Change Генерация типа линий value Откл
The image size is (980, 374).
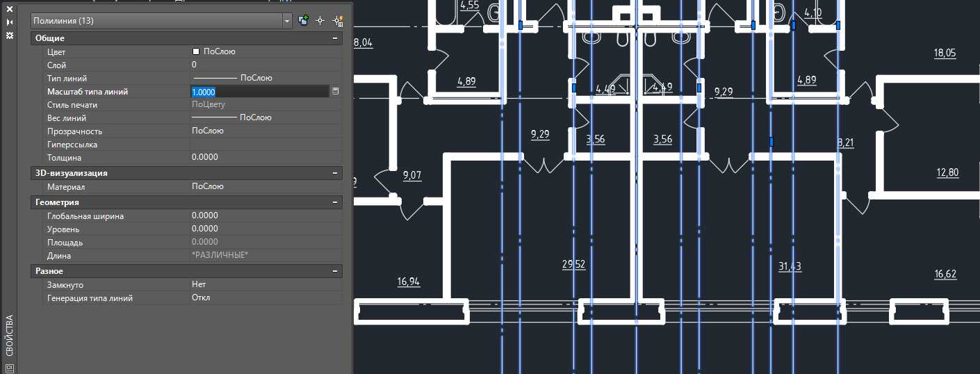pos(266,298)
